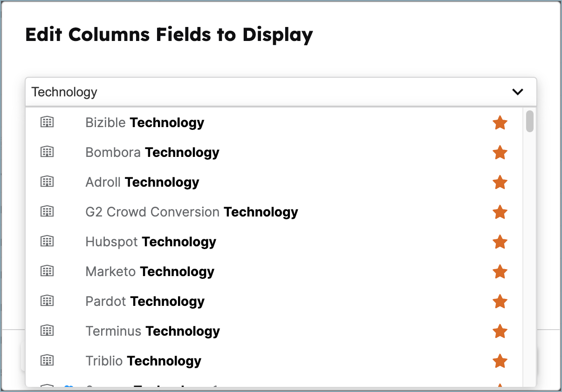Select Terminus Technology from the list
Image resolution: width=562 pixels, height=392 pixels.
pyautogui.click(x=153, y=331)
